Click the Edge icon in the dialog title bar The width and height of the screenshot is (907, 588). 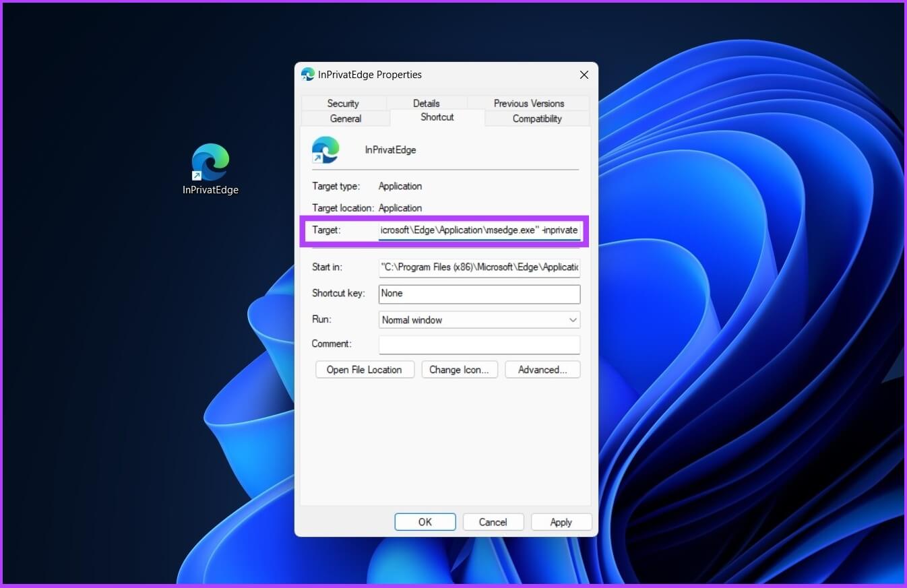pyautogui.click(x=308, y=74)
